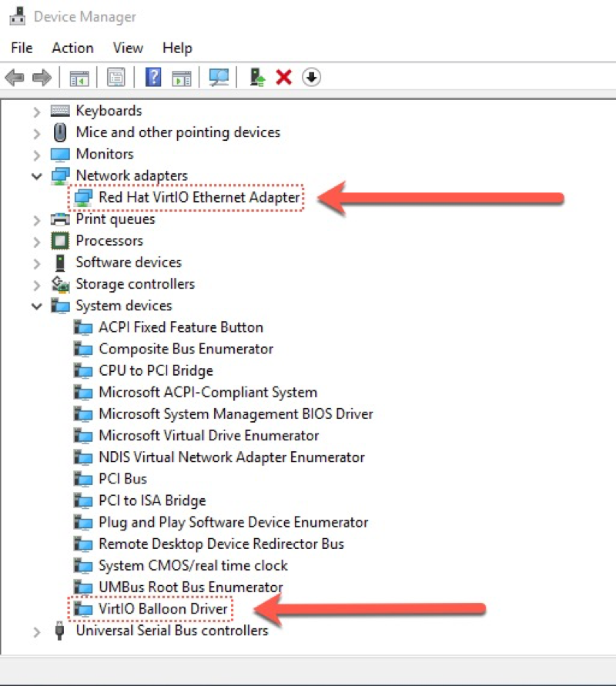616x686 pixels.
Task: Select VirtIO Balloon Driver device
Action: coord(163,608)
